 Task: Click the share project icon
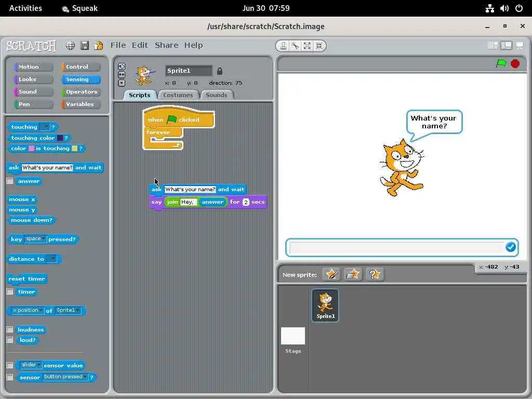point(98,46)
